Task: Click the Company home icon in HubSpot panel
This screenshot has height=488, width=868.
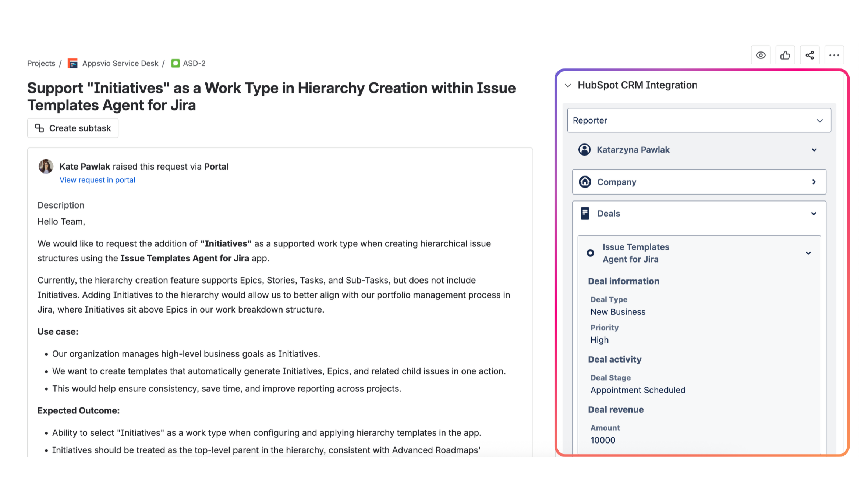Action: tap(585, 182)
